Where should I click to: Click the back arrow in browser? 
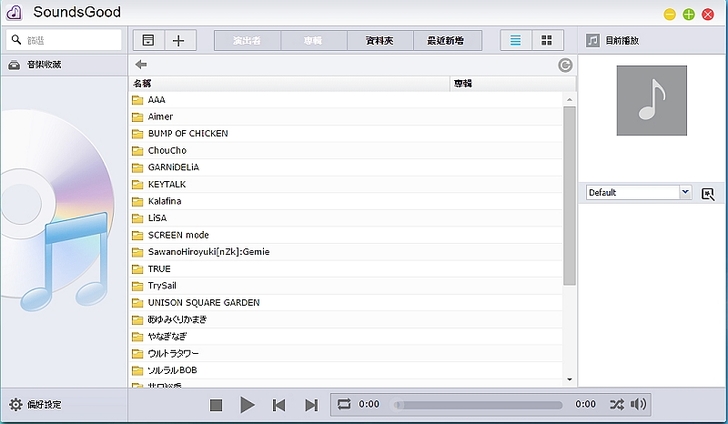(x=141, y=65)
